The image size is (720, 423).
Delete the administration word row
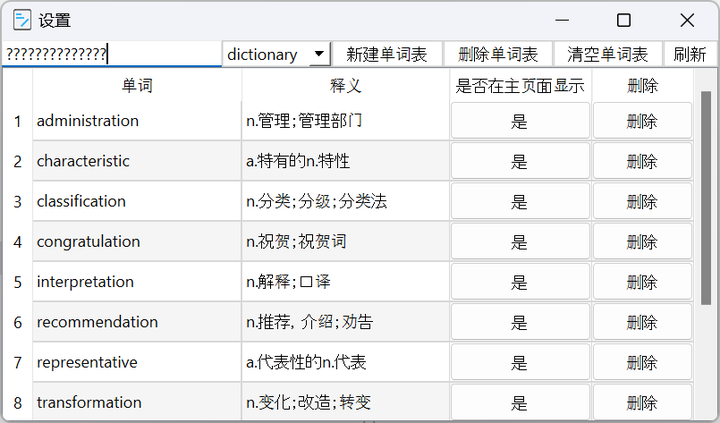(641, 121)
